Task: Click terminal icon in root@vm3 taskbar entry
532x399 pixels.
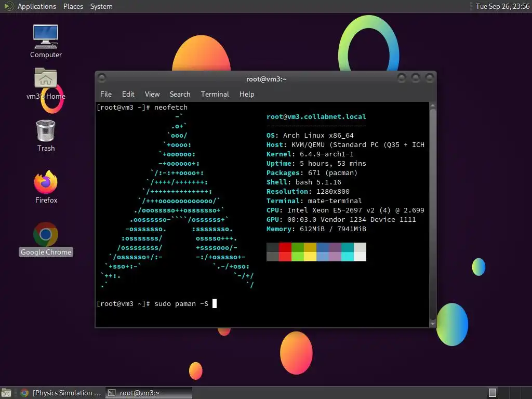Action: 111,393
